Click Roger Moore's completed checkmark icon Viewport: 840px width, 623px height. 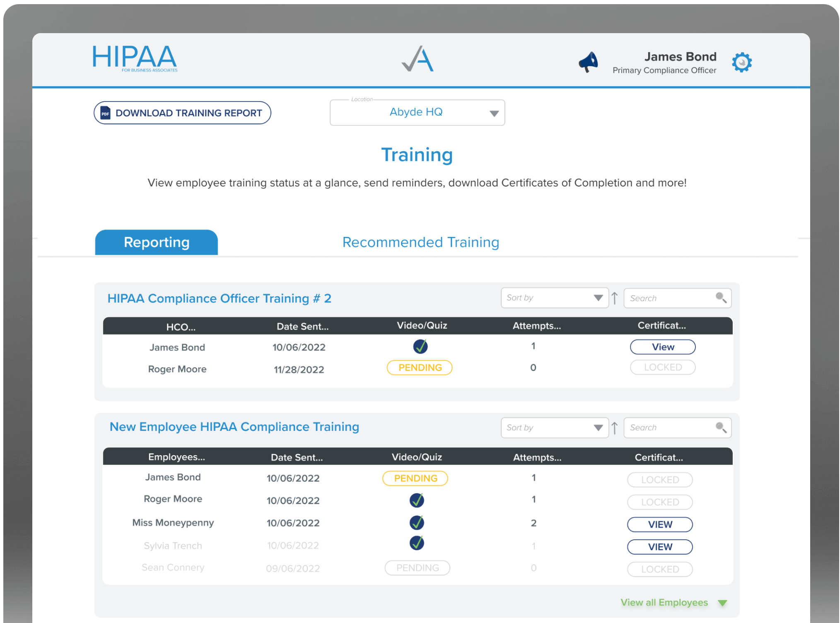click(x=417, y=500)
